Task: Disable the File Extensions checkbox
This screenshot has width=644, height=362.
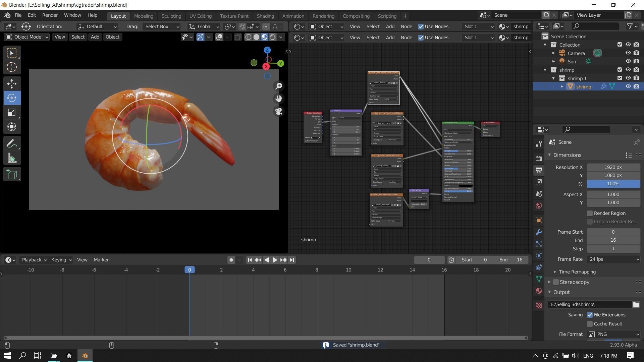Action: 590,315
